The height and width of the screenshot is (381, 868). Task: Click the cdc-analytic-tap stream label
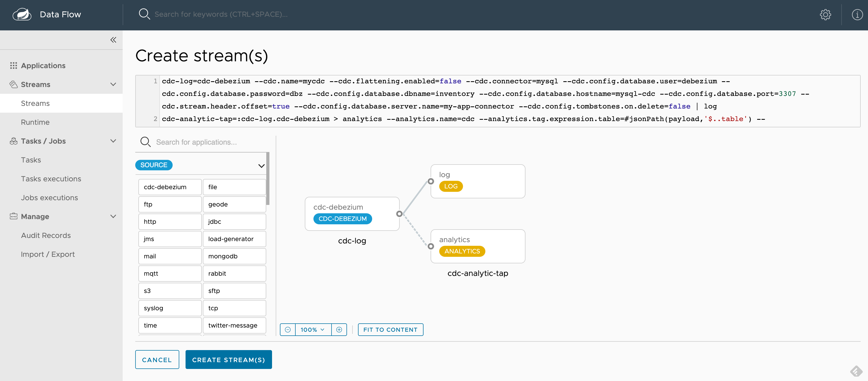coord(478,273)
